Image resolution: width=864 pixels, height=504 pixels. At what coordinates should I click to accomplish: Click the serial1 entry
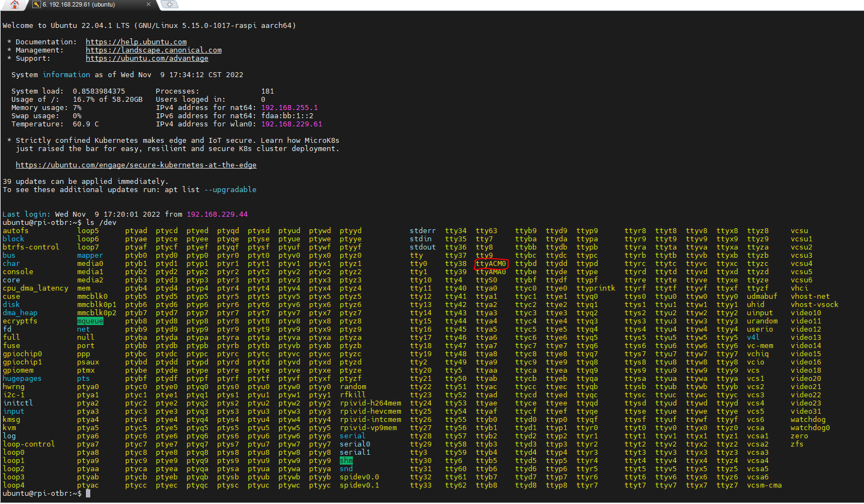355,453
